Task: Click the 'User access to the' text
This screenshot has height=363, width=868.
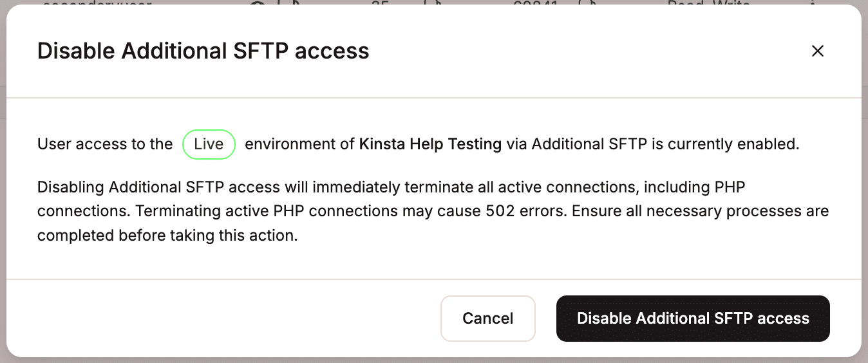Action: click(x=105, y=144)
